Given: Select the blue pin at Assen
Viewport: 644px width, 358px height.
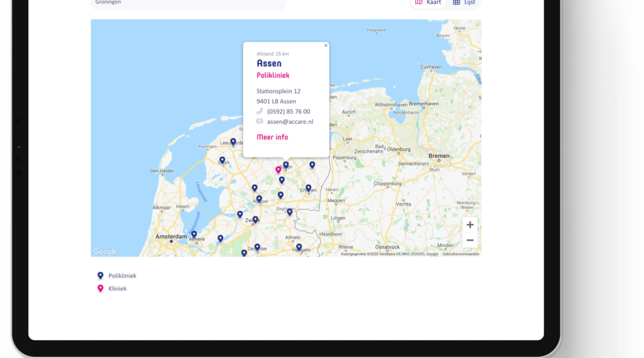Looking at the screenshot, I should click(286, 165).
